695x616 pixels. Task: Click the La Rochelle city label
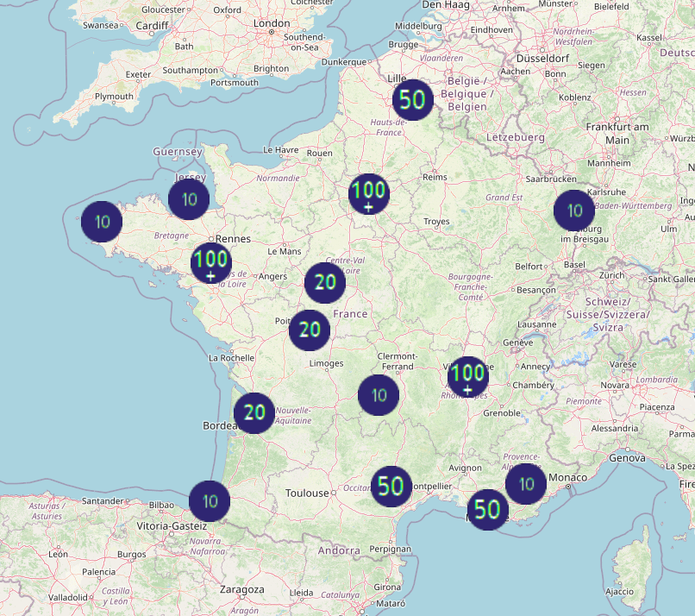[x=231, y=358]
